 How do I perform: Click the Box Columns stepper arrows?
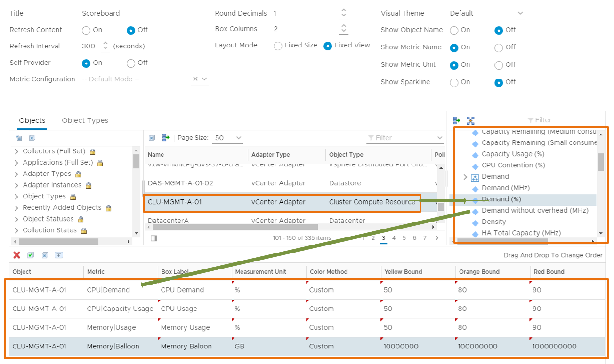click(x=344, y=29)
